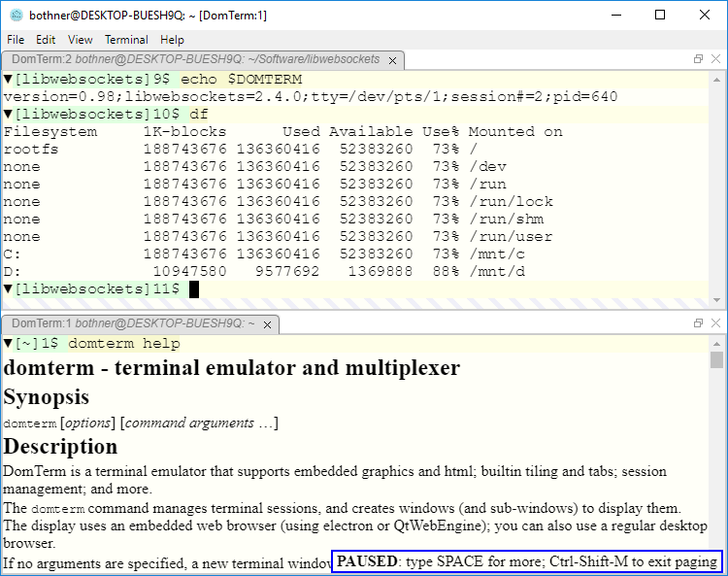Collapse output of the echo $DOMTERM command

coord(8,80)
